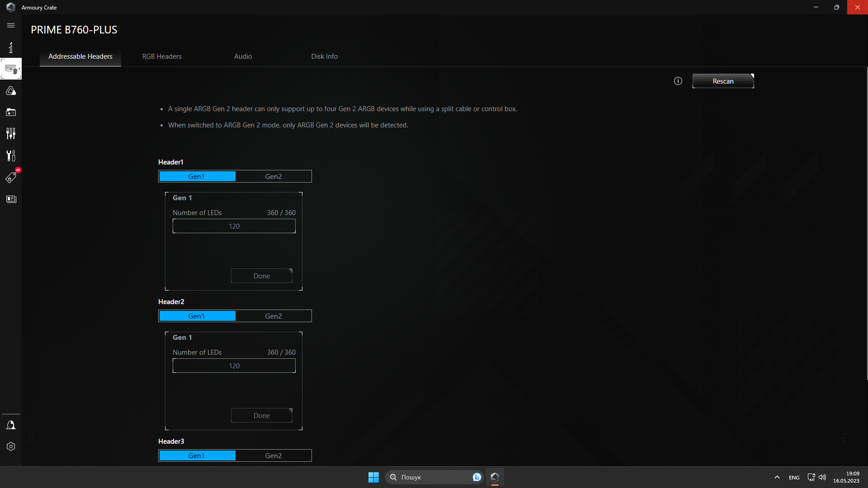
Task: Open the Game Library folder icon
Action: pos(11,112)
